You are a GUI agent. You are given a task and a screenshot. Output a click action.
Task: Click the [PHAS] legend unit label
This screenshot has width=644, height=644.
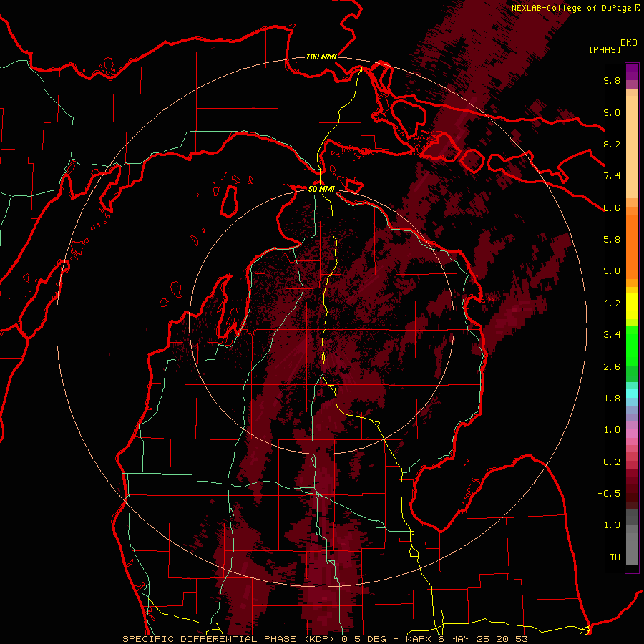tap(605, 49)
